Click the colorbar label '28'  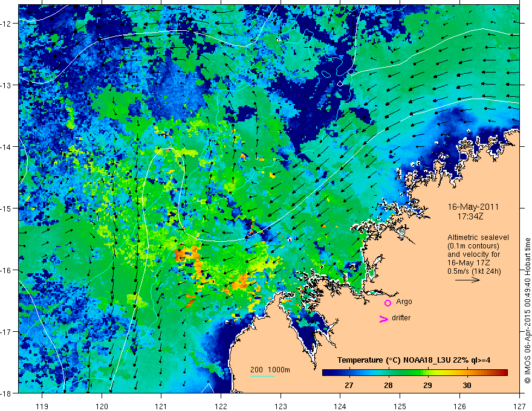[x=389, y=385]
